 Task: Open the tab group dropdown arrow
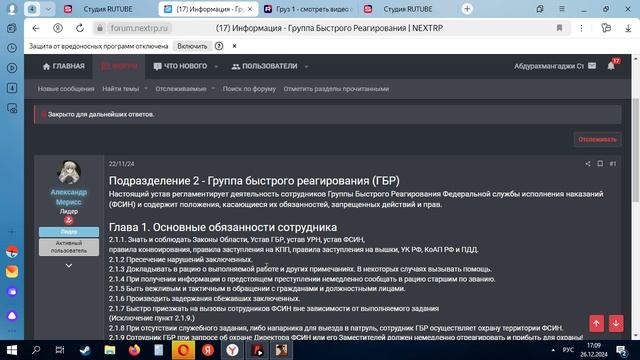click(48, 9)
